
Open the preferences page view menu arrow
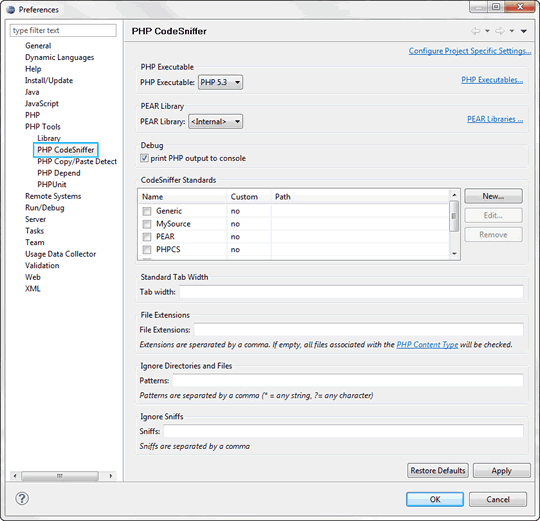524,31
